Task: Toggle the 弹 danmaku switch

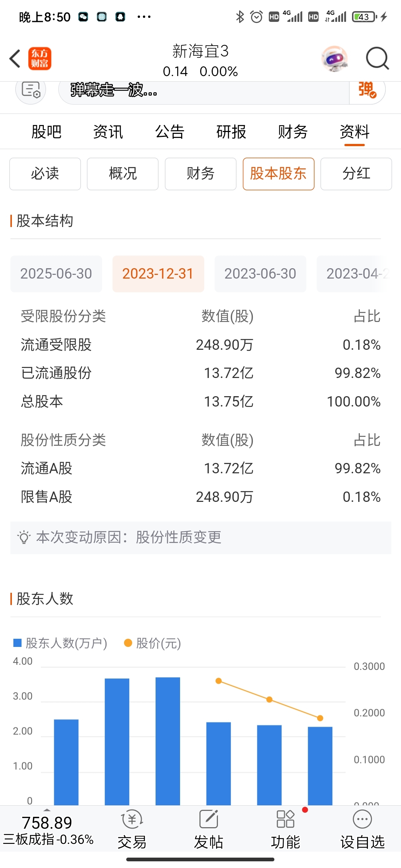Action: coord(367,90)
